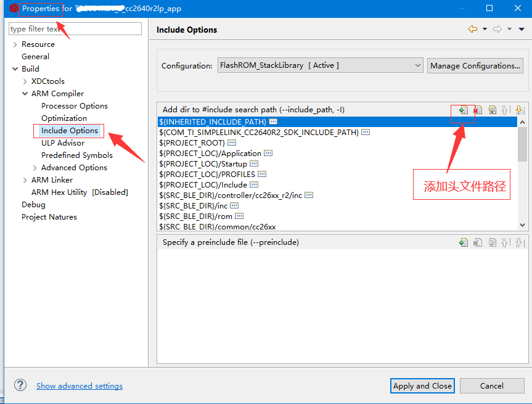Select the ${PROJECT_LOC}/Startup row
This screenshot has width=532, height=404.
[x=338, y=163]
